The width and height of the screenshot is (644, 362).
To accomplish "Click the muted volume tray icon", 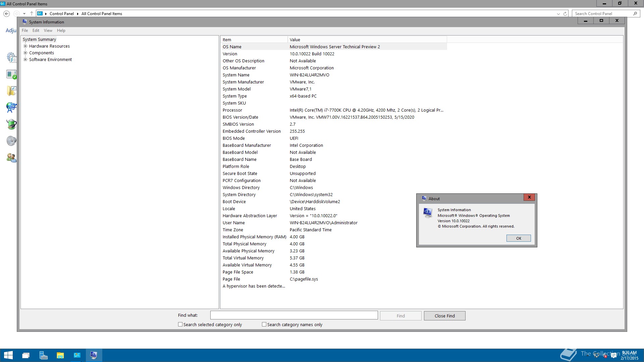I will pos(605,355).
